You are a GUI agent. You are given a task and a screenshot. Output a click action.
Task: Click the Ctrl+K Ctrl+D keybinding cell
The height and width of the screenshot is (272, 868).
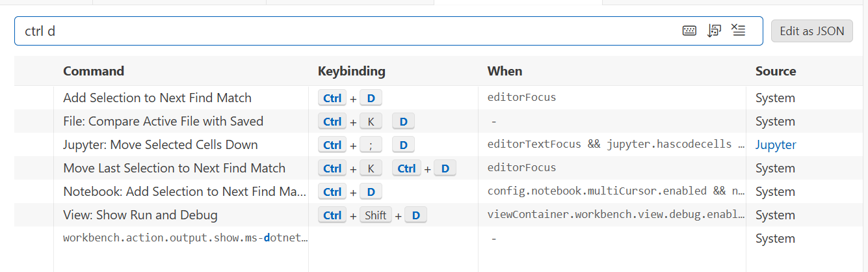point(387,169)
